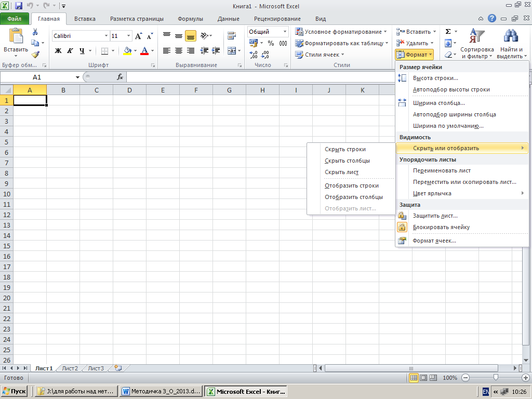Choose Отобразить строки in submenu
Viewport: 532px width, 399px height.
[351, 186]
